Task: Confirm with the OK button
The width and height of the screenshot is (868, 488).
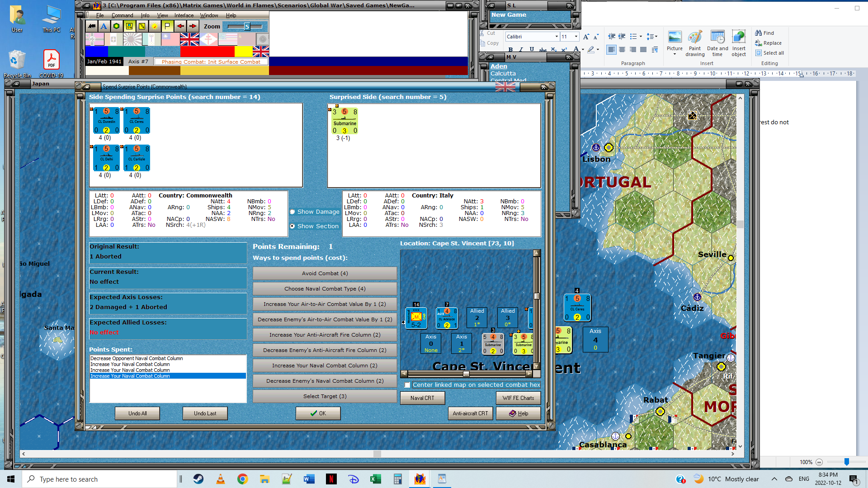Action: click(x=318, y=413)
